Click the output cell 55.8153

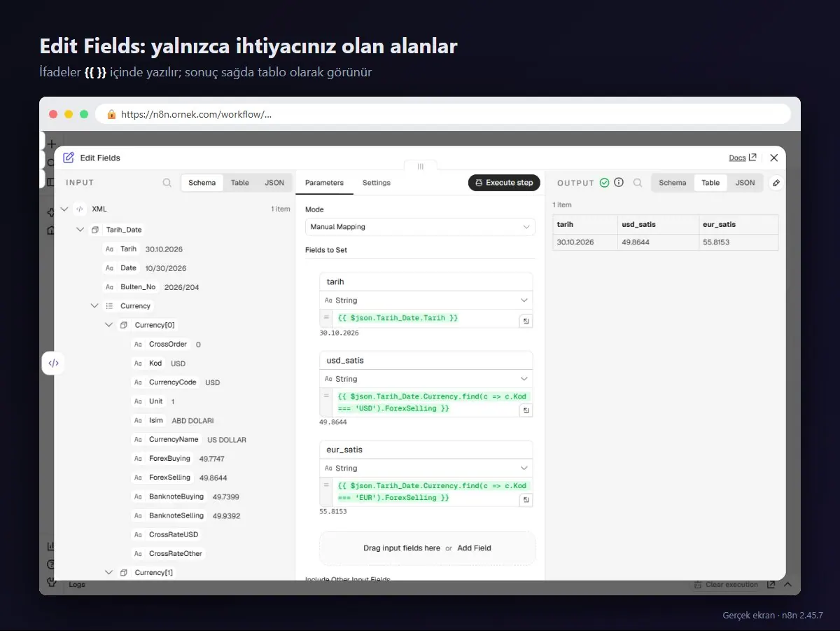pyautogui.click(x=738, y=242)
